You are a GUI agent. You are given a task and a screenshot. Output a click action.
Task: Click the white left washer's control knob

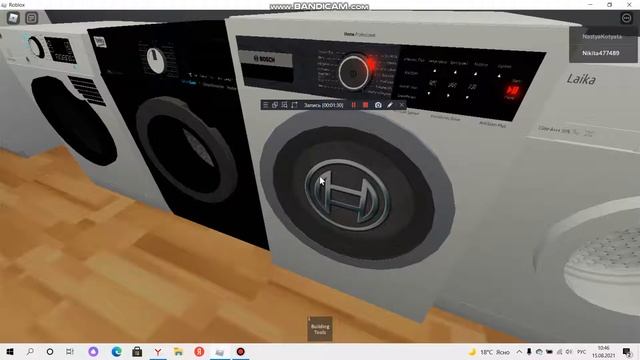(37, 48)
